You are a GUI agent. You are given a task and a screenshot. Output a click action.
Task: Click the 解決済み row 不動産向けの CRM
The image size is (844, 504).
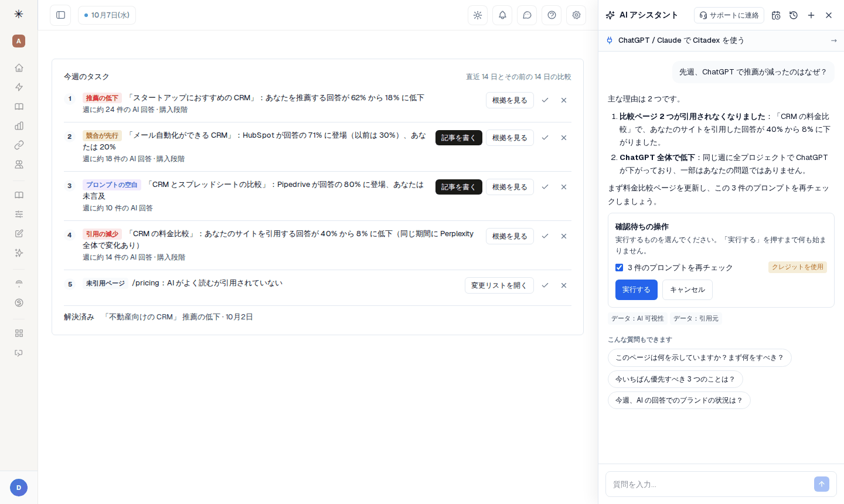[317, 317]
